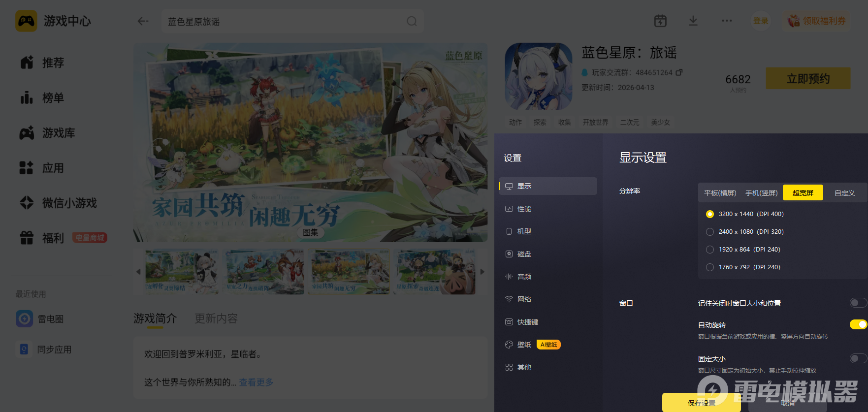Click the AI壁纸 badge
868x412 pixels.
[x=548, y=345]
